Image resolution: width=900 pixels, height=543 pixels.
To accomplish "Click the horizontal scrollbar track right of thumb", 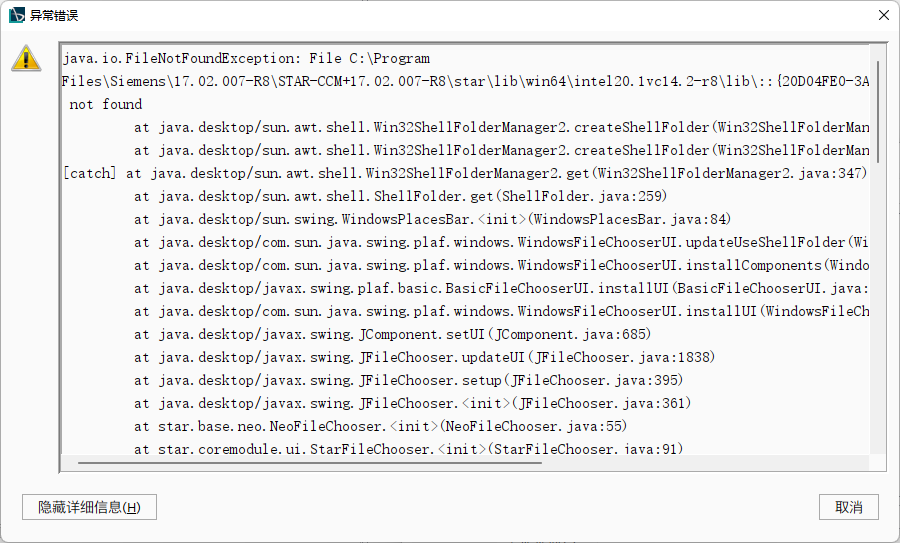I will [x=700, y=463].
